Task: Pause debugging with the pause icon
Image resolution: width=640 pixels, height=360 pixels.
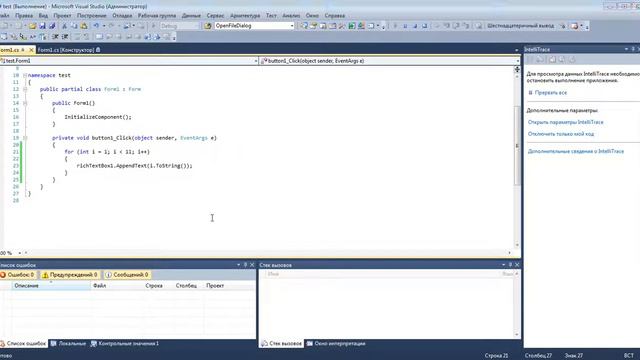Action: point(405,26)
